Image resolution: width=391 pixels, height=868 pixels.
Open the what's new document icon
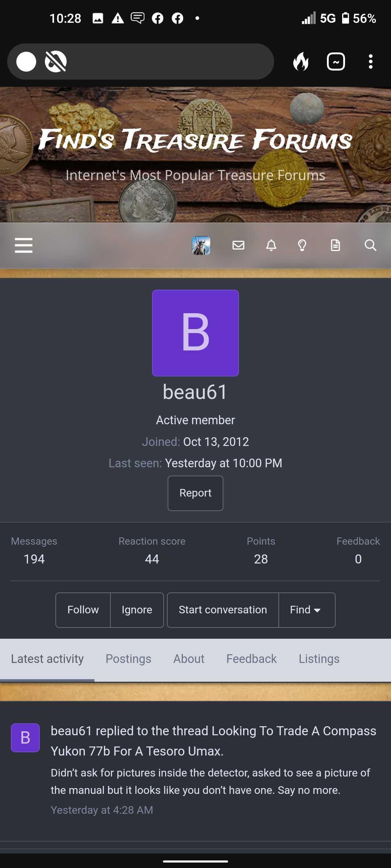(x=335, y=245)
